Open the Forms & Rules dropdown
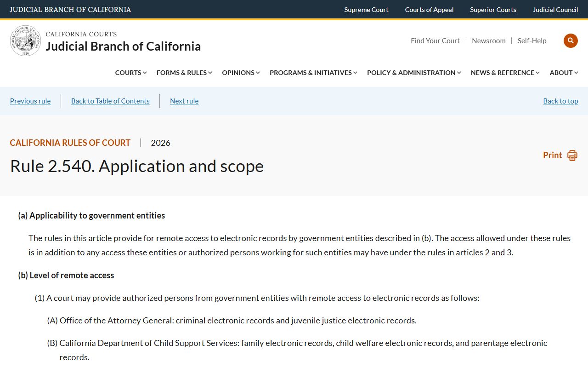Image resolution: width=588 pixels, height=368 pixels. coord(184,73)
